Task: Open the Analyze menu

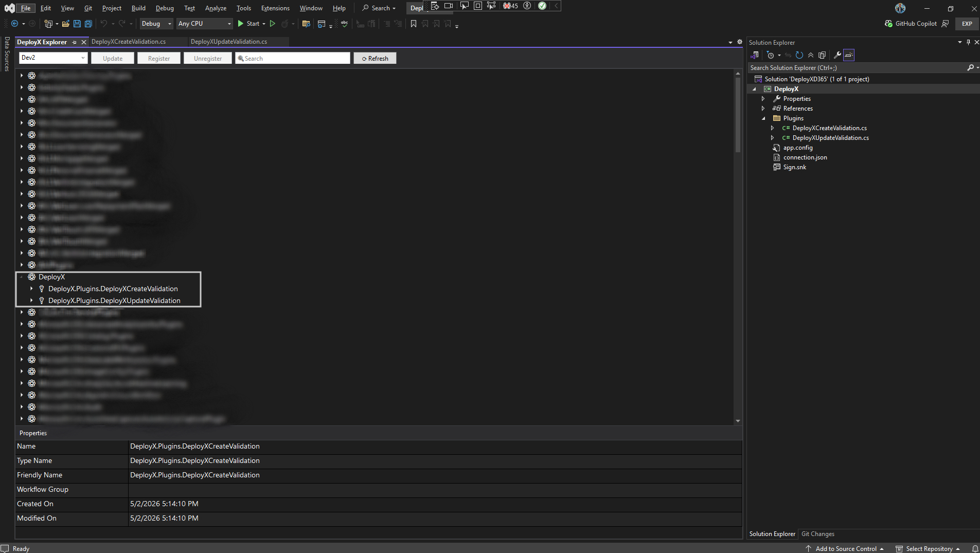Action: [x=216, y=8]
